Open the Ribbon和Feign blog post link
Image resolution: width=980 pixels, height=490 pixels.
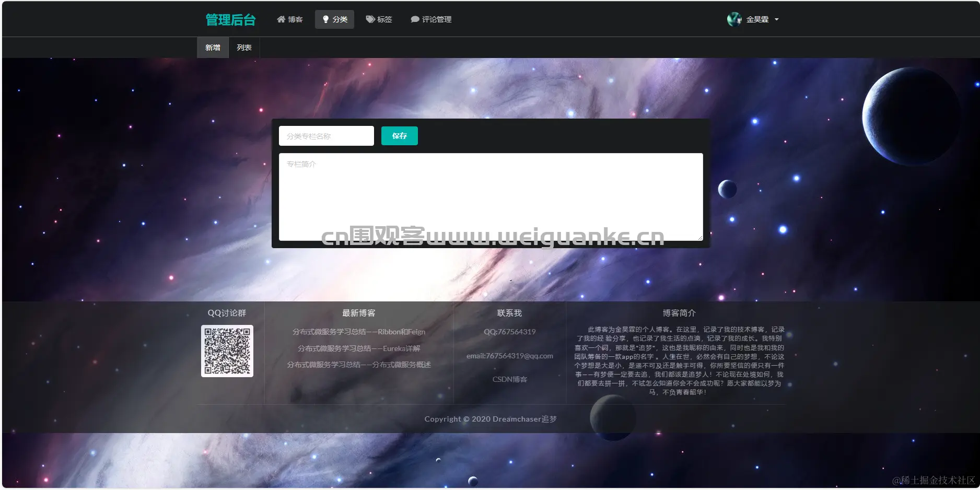click(358, 332)
